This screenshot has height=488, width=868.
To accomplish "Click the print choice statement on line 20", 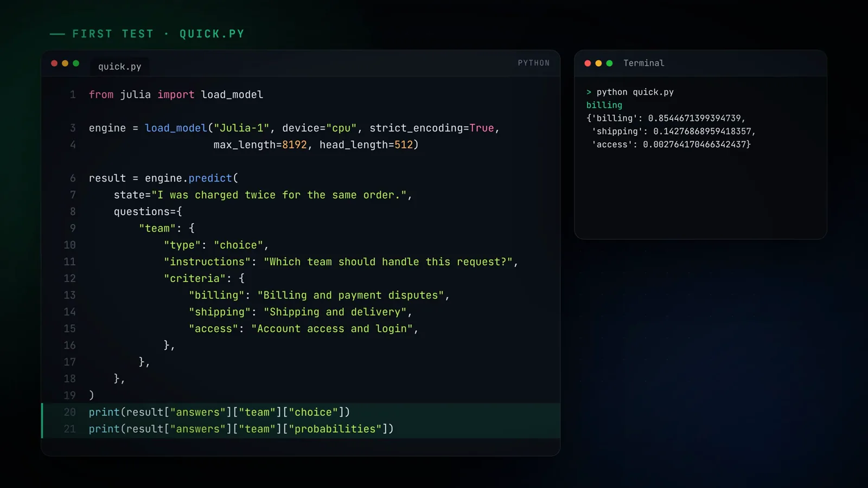I will [219, 412].
